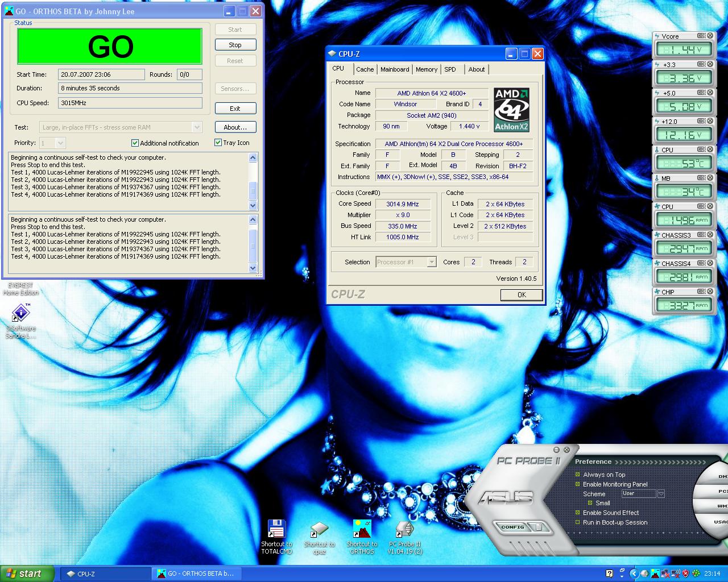Open the Mainboard tab in CPU-Z

(395, 69)
